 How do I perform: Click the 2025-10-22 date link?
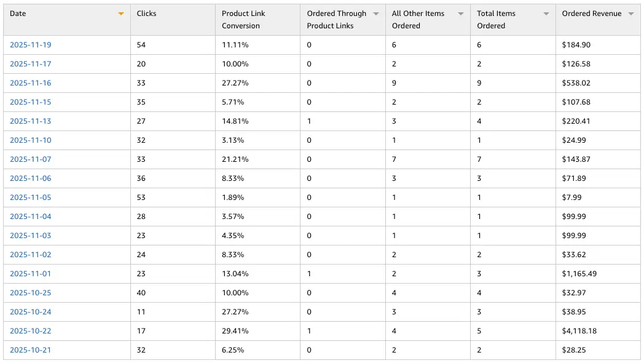point(31,331)
